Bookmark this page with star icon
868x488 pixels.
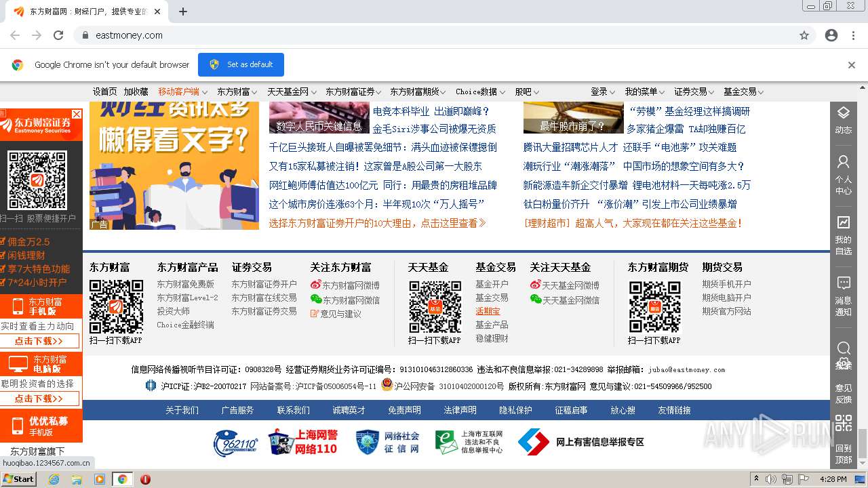click(x=804, y=35)
